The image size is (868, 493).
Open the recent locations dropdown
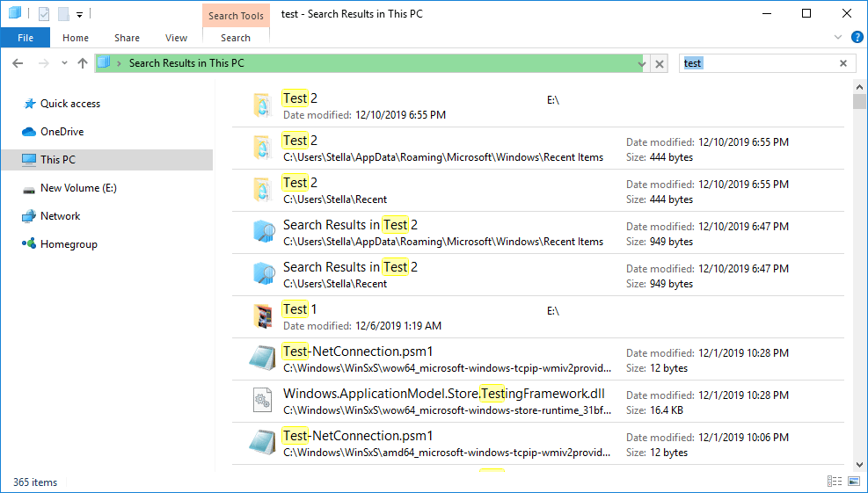64,63
